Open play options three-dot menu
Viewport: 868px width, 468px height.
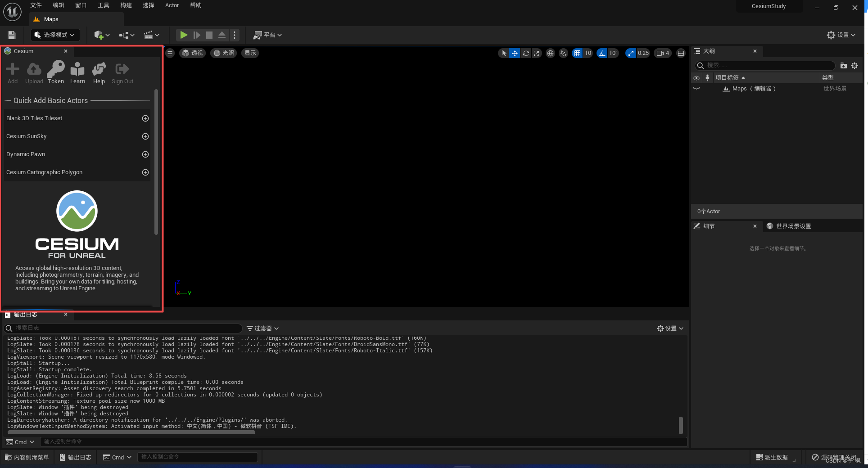pos(235,35)
